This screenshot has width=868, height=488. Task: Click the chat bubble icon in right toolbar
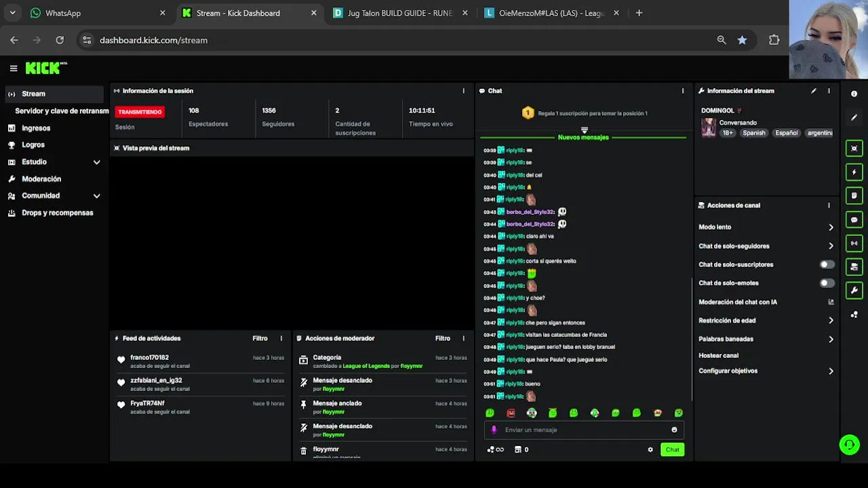854,220
